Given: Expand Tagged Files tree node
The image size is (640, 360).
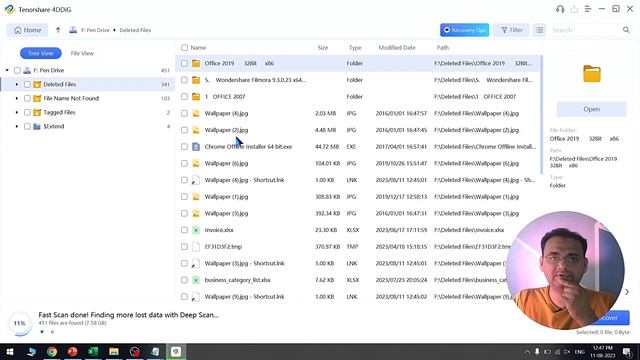Looking at the screenshot, I should coord(17,112).
